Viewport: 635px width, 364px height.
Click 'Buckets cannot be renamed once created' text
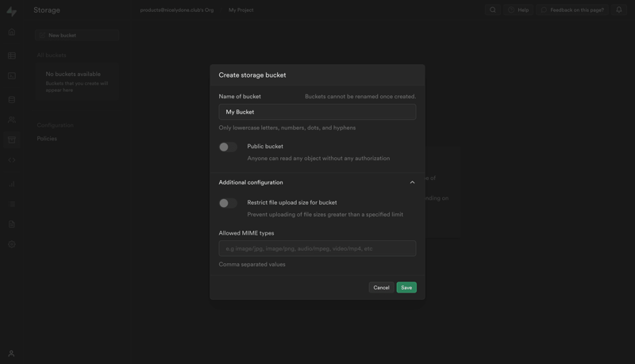click(x=360, y=96)
